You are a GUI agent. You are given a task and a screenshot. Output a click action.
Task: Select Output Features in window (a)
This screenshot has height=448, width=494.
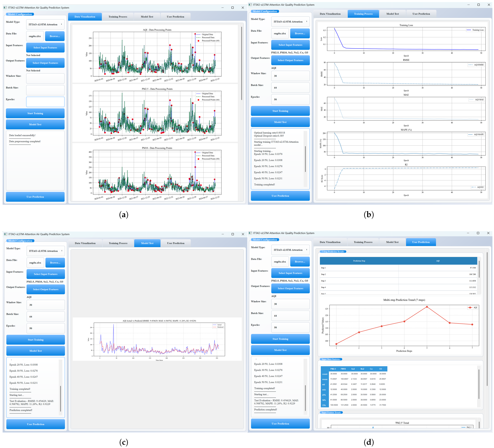pos(45,63)
